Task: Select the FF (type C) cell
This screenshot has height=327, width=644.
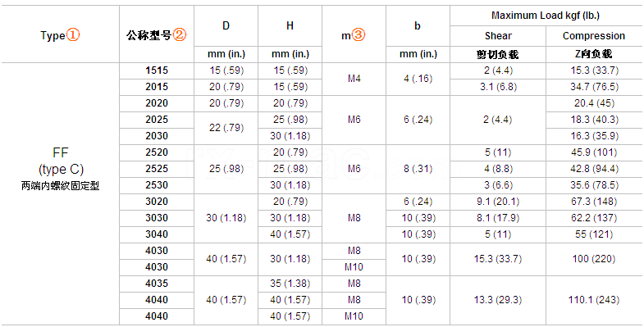Action: pos(61,169)
